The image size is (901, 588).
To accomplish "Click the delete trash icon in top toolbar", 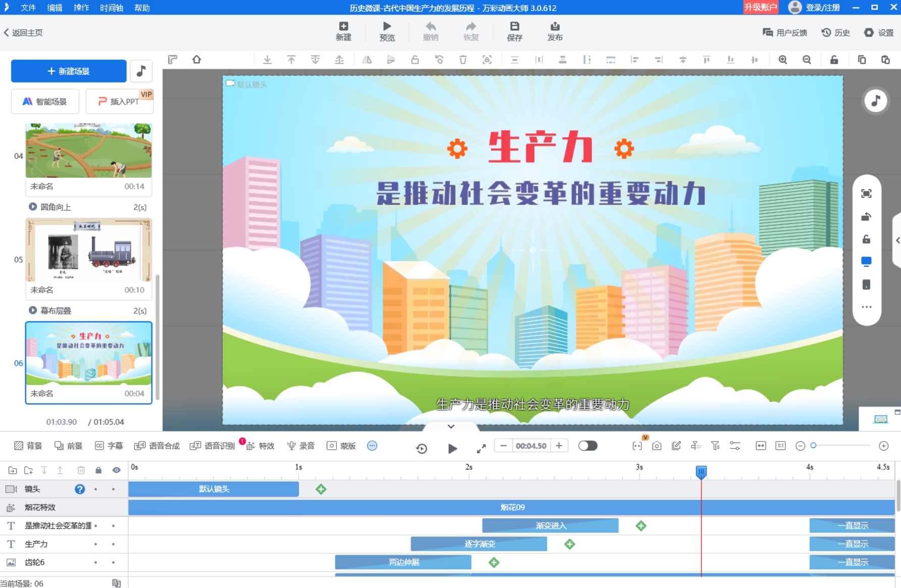I will coord(463,60).
